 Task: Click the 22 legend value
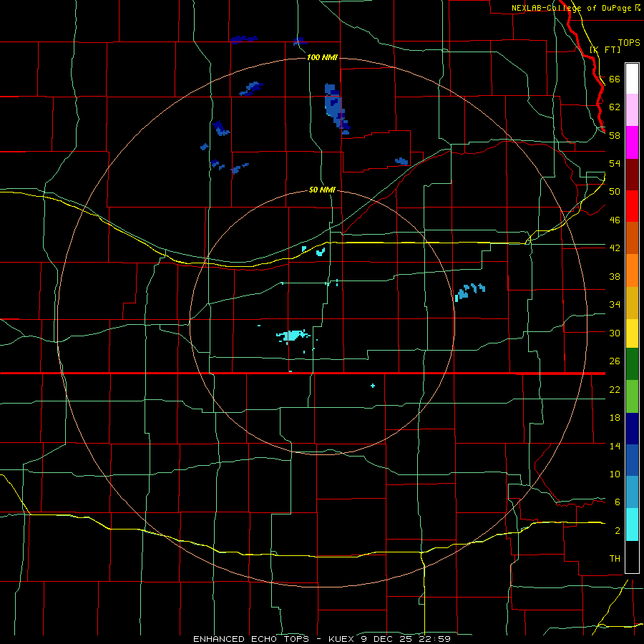click(615, 389)
